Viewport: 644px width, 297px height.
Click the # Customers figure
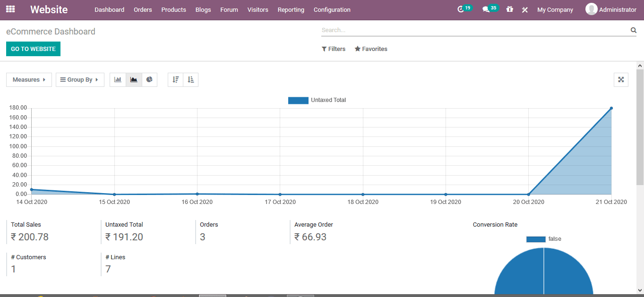[x=14, y=269]
